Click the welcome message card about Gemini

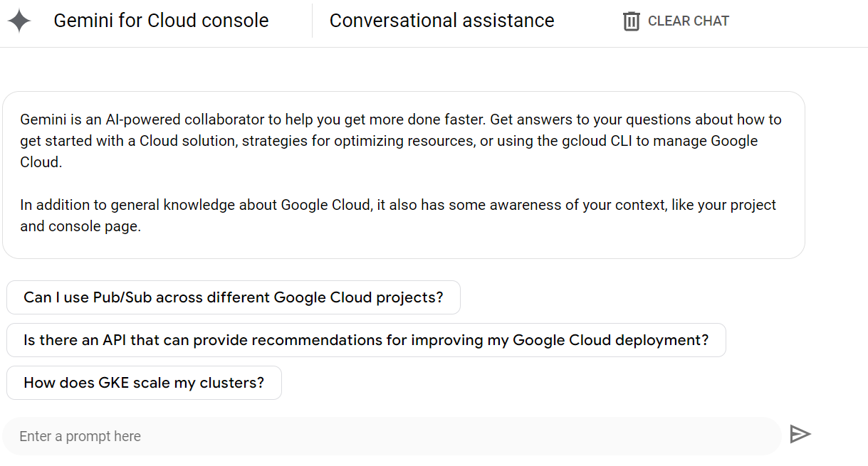click(x=404, y=174)
